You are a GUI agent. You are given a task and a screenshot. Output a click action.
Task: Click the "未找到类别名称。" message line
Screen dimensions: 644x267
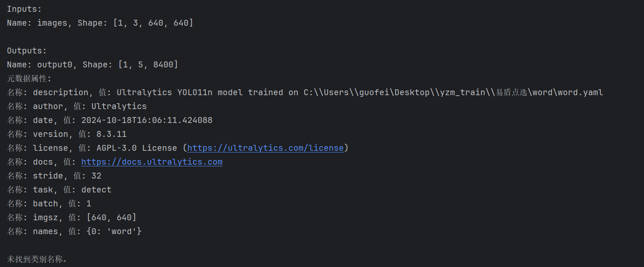click(37, 259)
